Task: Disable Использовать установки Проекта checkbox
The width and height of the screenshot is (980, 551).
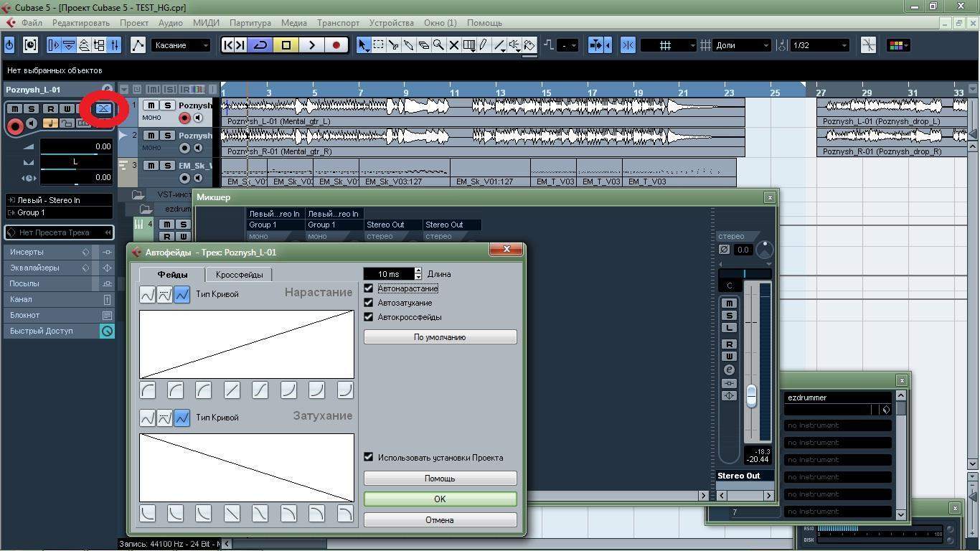Action: click(x=369, y=457)
